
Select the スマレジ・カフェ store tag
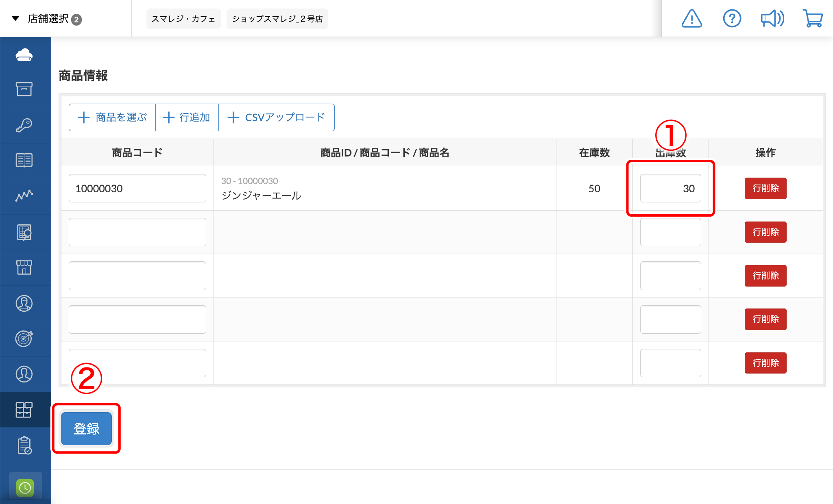tap(183, 19)
